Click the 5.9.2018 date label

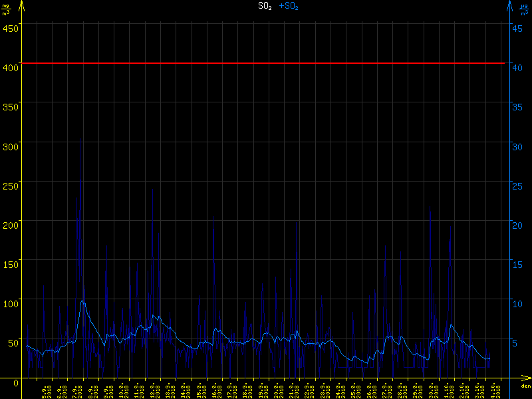47,390
